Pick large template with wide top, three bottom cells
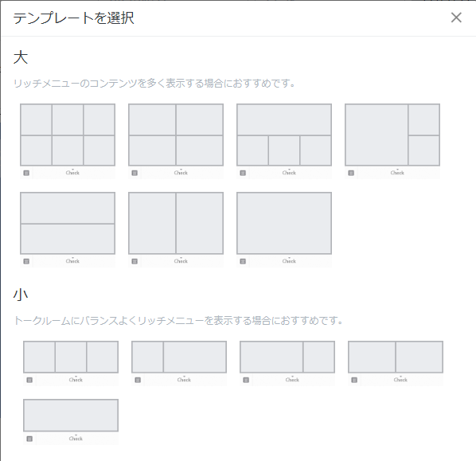 point(284,135)
